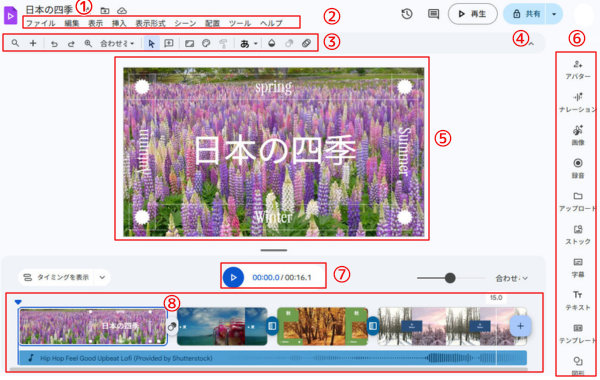600x380 pixels.
Task: Click the 再生 play button in header
Action: [x=473, y=14]
